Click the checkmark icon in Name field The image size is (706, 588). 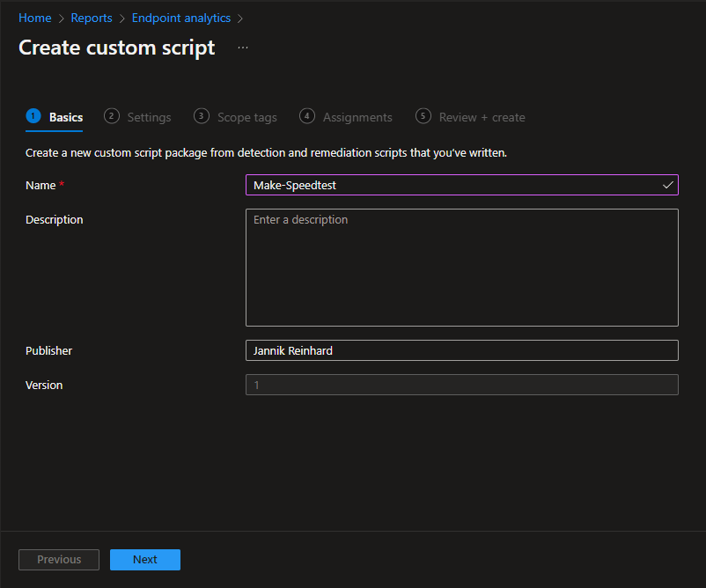pyautogui.click(x=668, y=185)
